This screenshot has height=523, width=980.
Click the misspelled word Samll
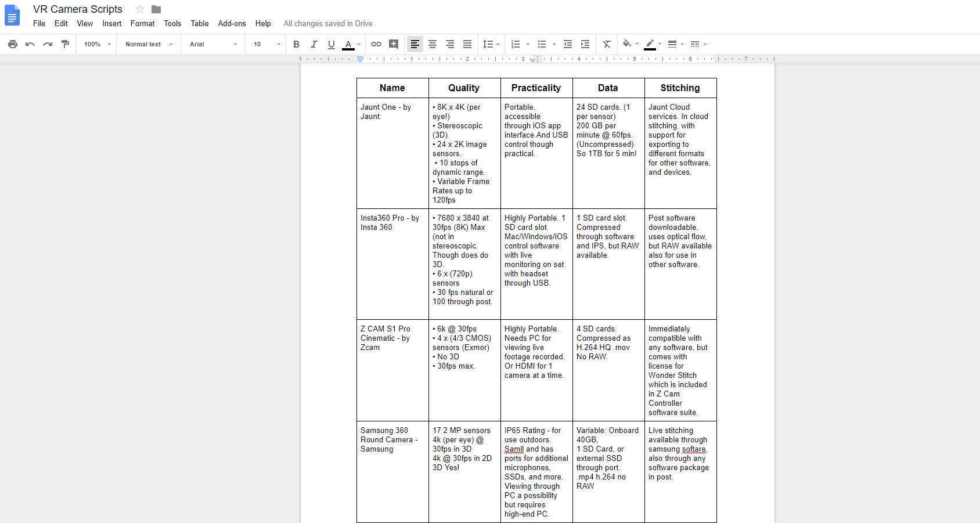coord(514,449)
